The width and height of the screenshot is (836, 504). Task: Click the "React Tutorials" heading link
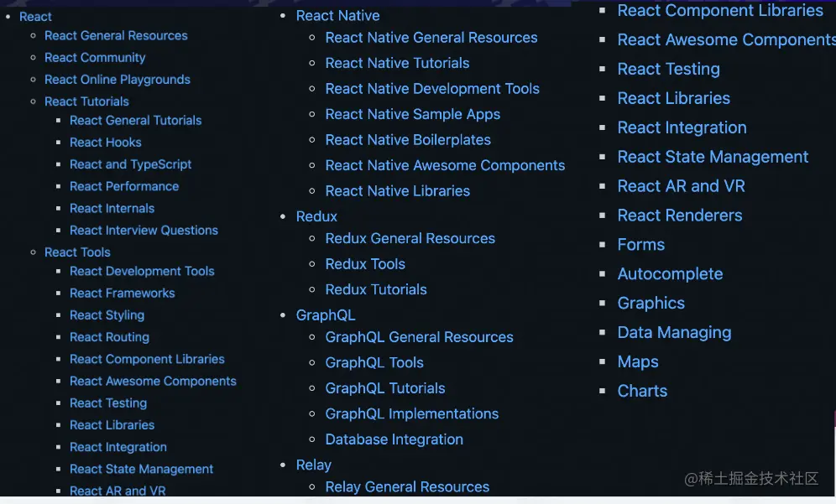point(86,101)
